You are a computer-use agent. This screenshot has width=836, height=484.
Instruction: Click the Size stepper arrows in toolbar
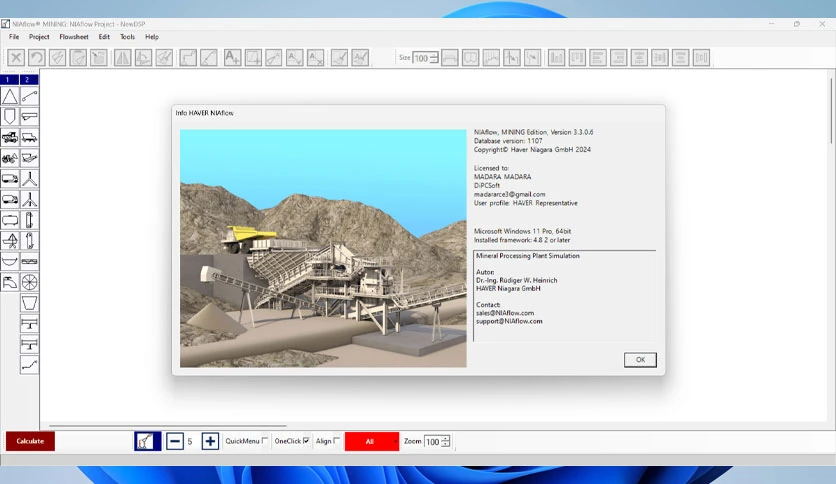(x=434, y=58)
